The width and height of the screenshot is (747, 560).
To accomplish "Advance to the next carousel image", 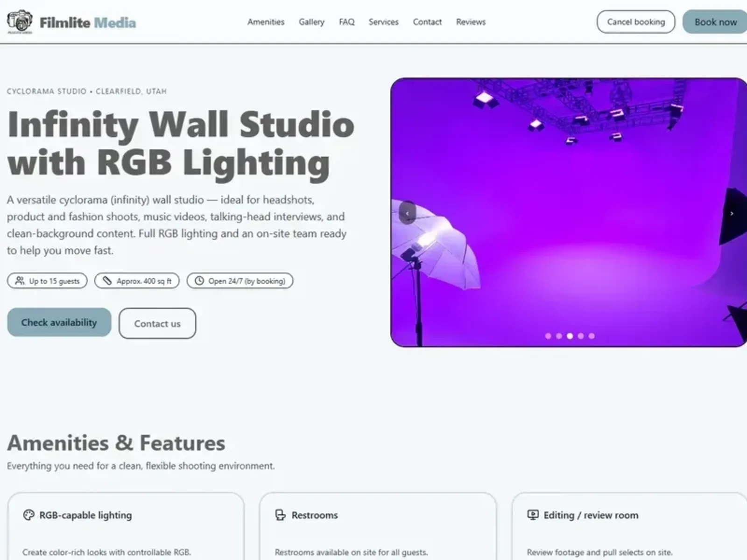I will 732,213.
